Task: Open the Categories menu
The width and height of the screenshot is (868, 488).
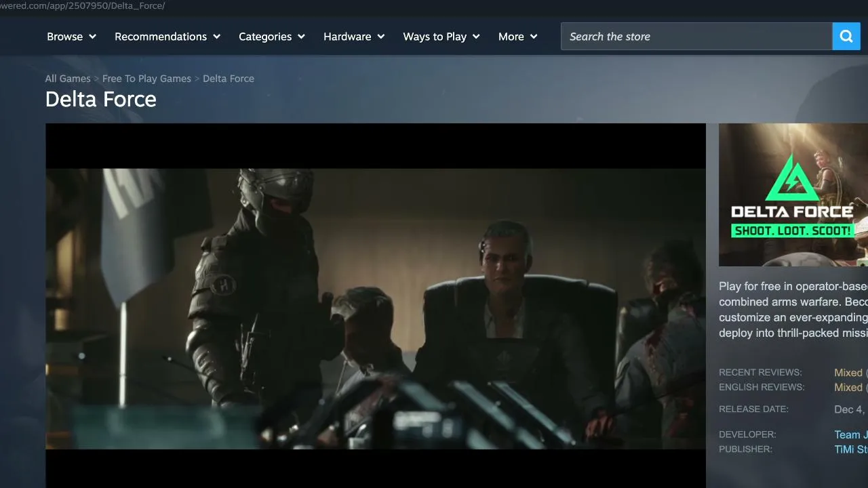Action: (272, 37)
